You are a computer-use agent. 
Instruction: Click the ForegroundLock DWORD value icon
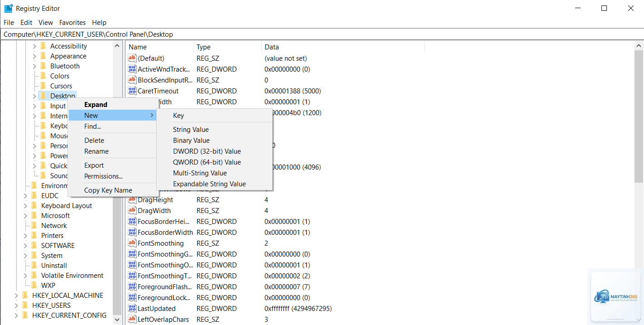point(132,297)
